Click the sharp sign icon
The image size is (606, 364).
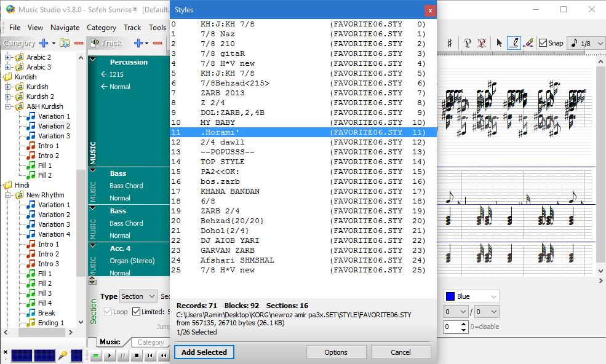[x=450, y=43]
